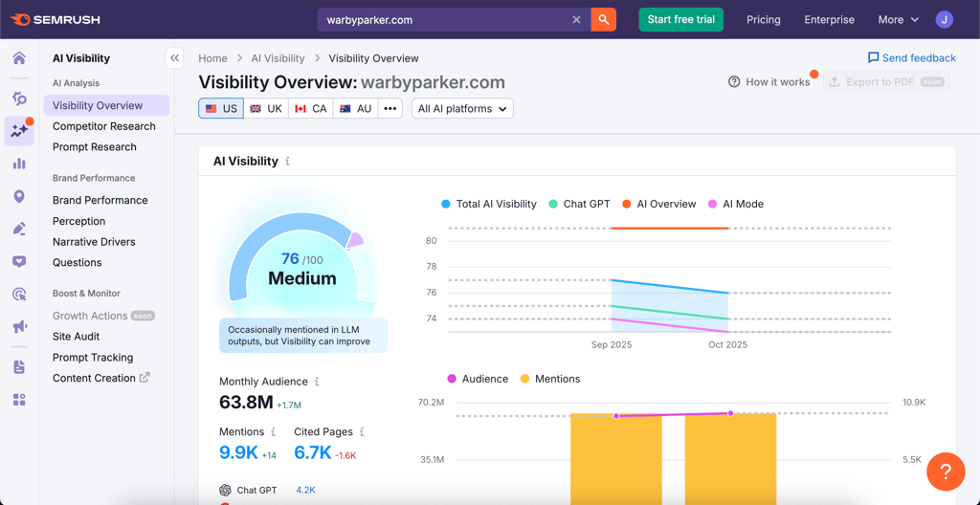Open the Content pencil sidebar icon

[19, 229]
